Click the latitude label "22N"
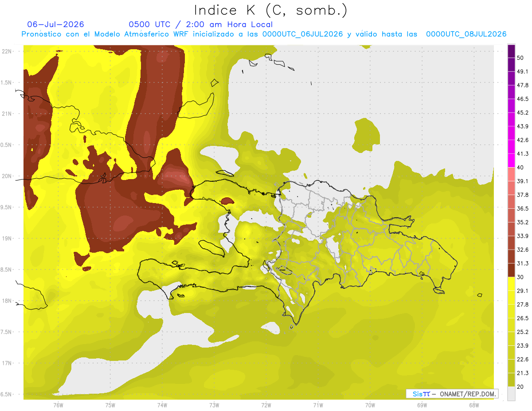This screenshot has width=532, height=411. 8,51
